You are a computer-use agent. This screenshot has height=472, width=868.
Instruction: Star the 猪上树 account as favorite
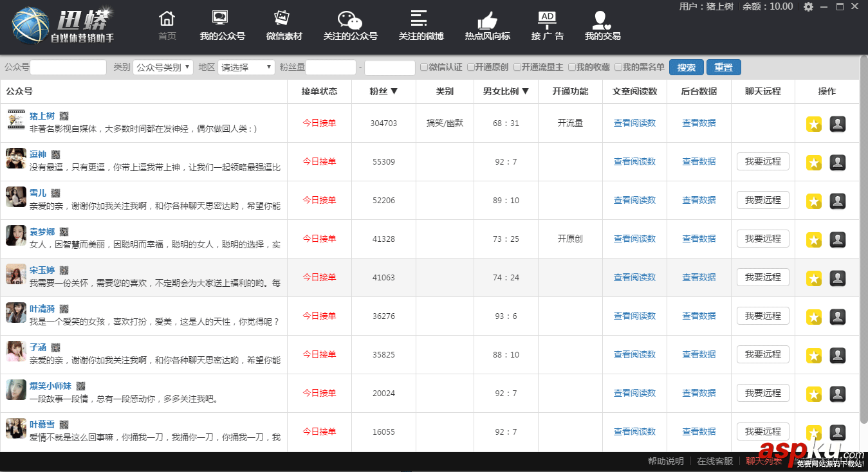[813, 123]
